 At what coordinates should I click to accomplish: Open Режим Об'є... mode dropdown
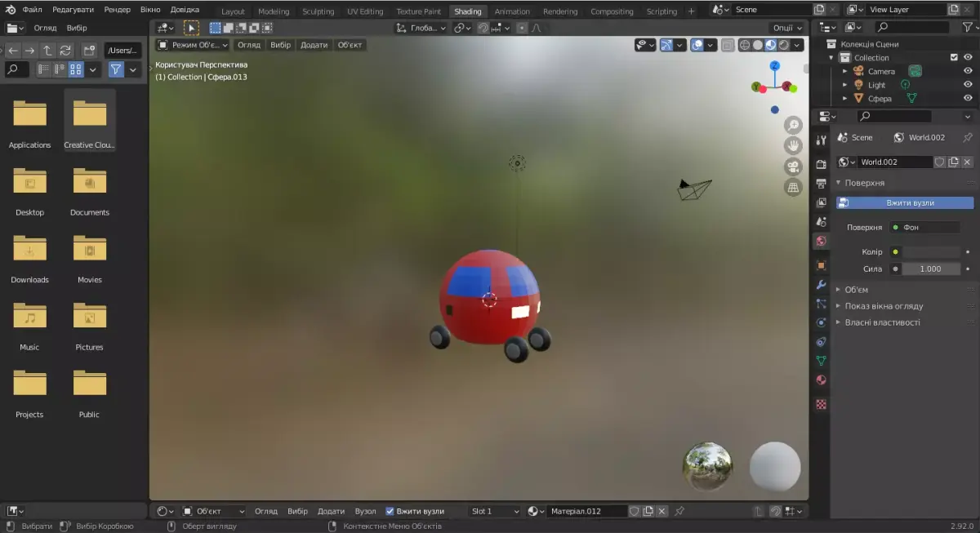click(193, 45)
